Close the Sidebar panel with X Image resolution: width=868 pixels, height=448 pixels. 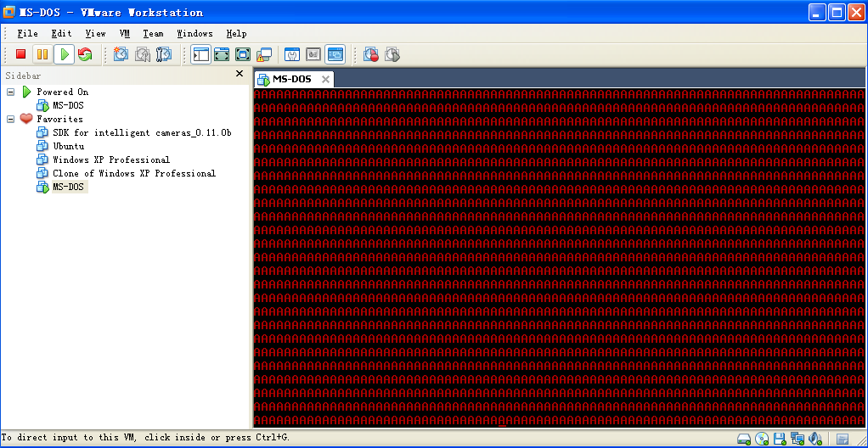pos(240,74)
